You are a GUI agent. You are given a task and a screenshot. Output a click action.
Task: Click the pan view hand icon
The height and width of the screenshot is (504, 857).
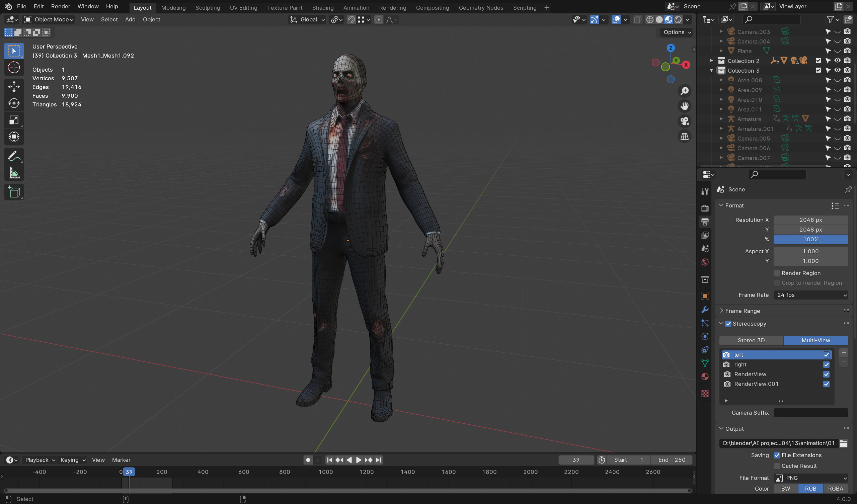(x=684, y=106)
